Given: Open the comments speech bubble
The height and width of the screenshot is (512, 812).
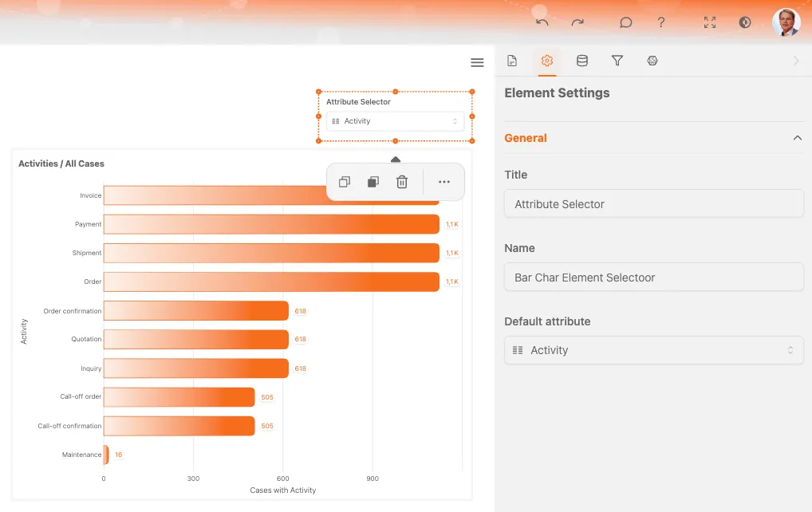Looking at the screenshot, I should click(626, 22).
